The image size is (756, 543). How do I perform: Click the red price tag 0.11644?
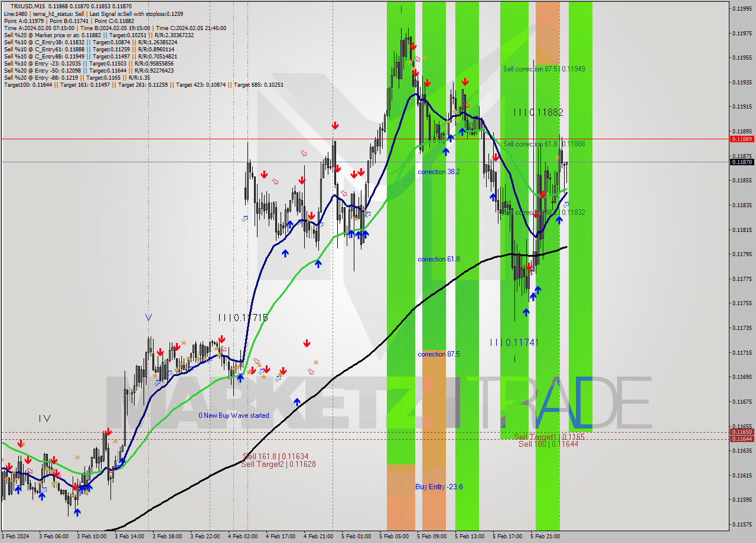742,439
